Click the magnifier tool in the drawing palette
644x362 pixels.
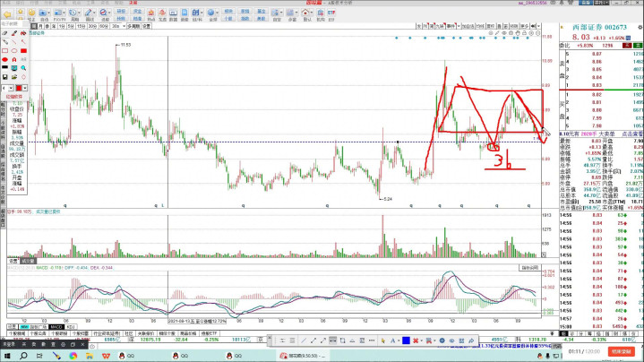[23, 68]
